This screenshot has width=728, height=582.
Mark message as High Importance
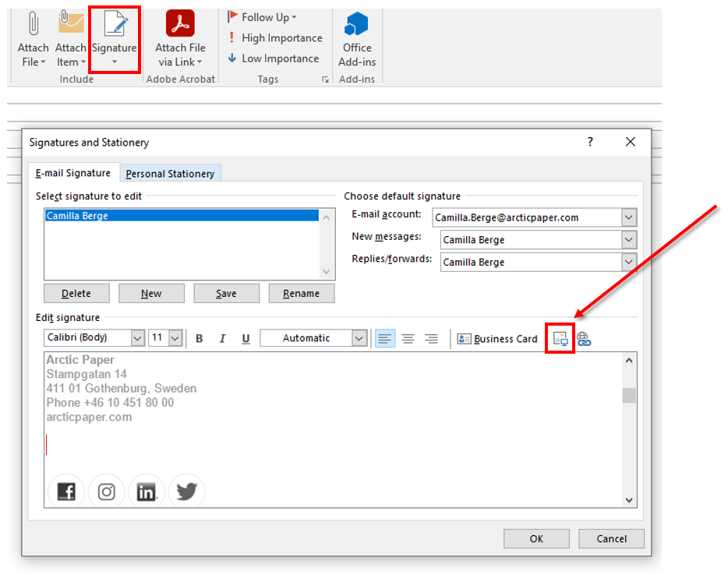coord(275,37)
